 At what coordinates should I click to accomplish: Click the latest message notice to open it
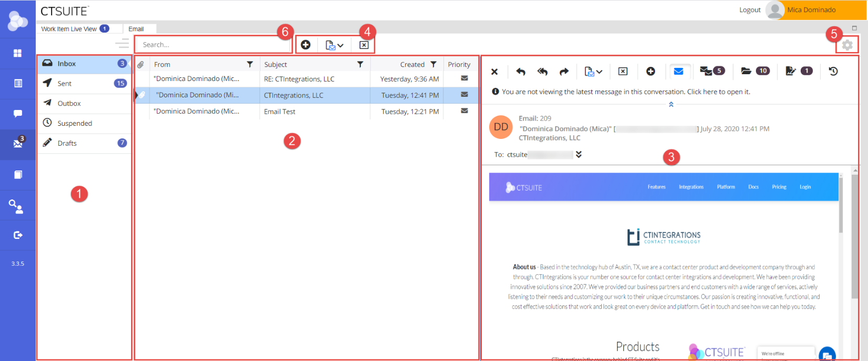(626, 92)
